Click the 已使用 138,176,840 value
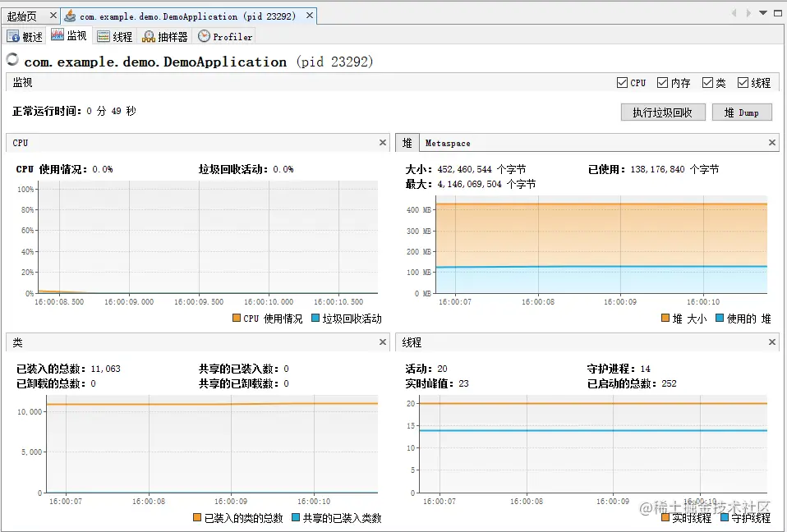The height and width of the screenshot is (532, 787). click(657, 169)
